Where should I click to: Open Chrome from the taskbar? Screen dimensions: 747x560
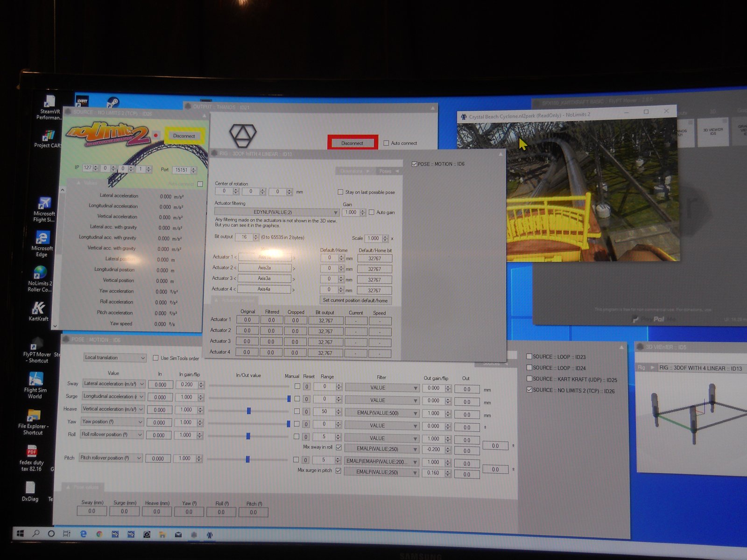coord(99,534)
